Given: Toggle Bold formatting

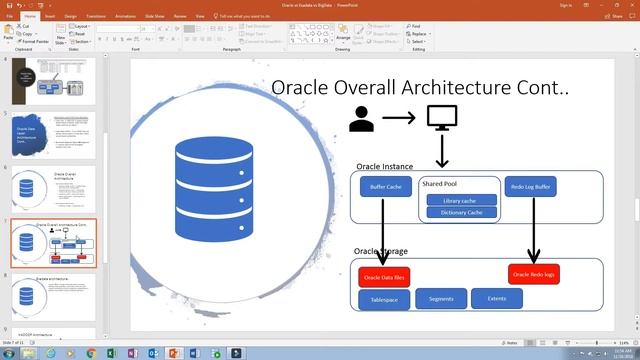Looking at the screenshot, I should pos(100,39).
